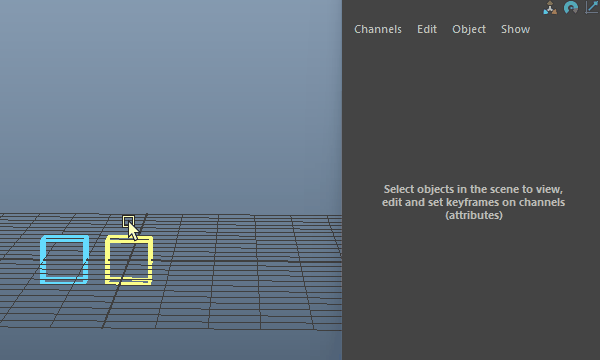Toggle the hyperbolic channel slider icon
The height and width of the screenshot is (360, 600).
point(592,8)
